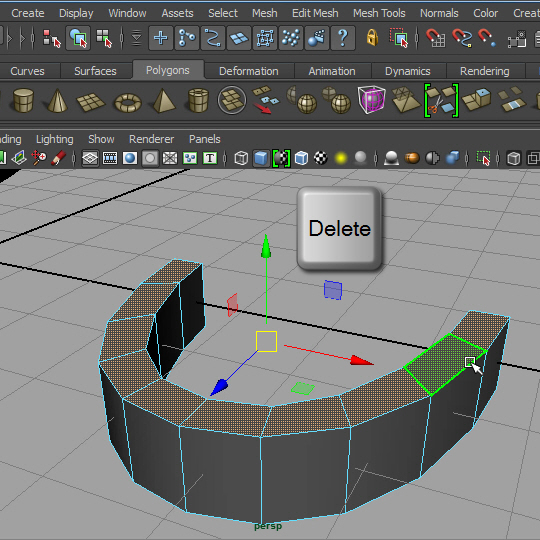Image resolution: width=540 pixels, height=540 pixels.
Task: Switch to the Surfaces shelf tab
Action: pyautogui.click(x=95, y=71)
